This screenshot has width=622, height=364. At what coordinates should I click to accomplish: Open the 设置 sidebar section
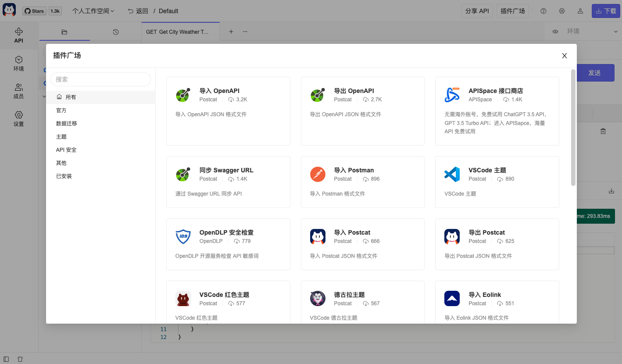[x=18, y=119]
